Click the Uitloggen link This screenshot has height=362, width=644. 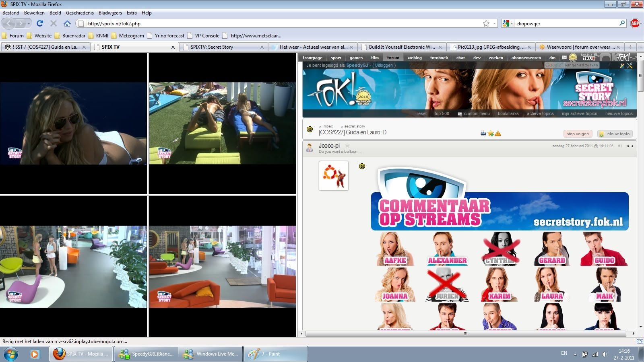pyautogui.click(x=384, y=65)
